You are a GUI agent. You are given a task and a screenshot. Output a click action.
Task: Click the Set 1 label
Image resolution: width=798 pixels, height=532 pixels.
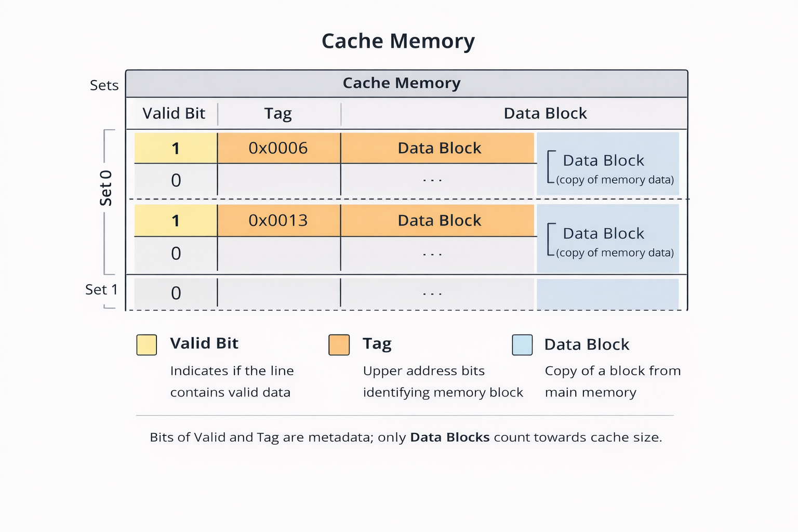point(101,289)
